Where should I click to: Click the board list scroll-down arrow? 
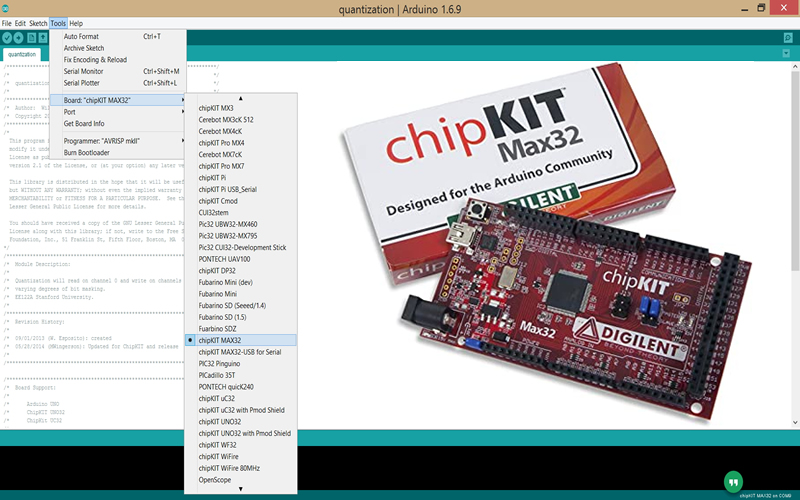point(240,489)
